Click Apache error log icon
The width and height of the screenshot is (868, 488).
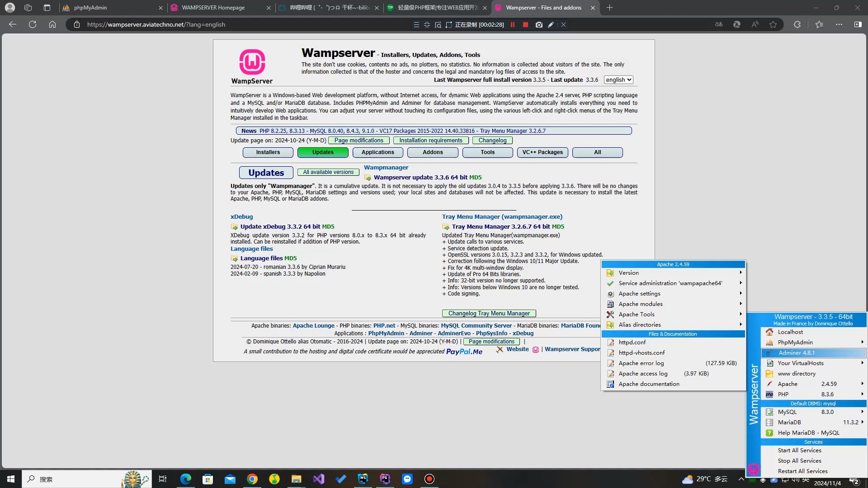click(611, 363)
